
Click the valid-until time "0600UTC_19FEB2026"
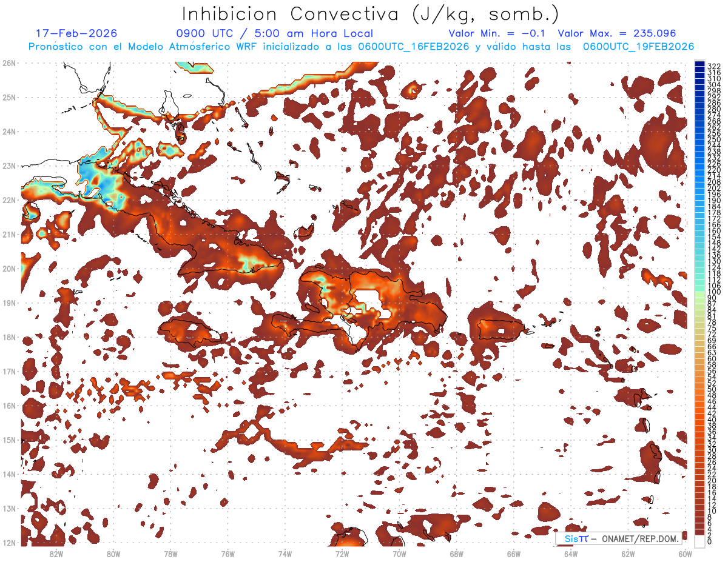tap(638, 47)
